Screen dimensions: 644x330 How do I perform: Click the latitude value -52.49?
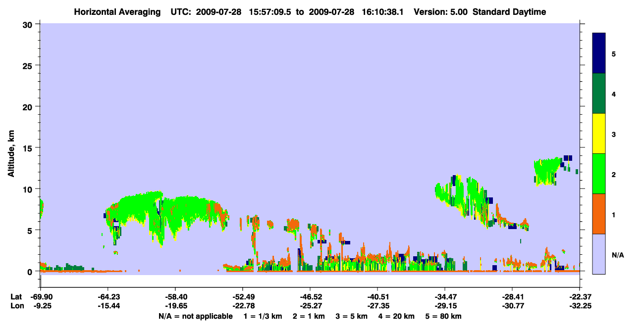pyautogui.click(x=243, y=297)
